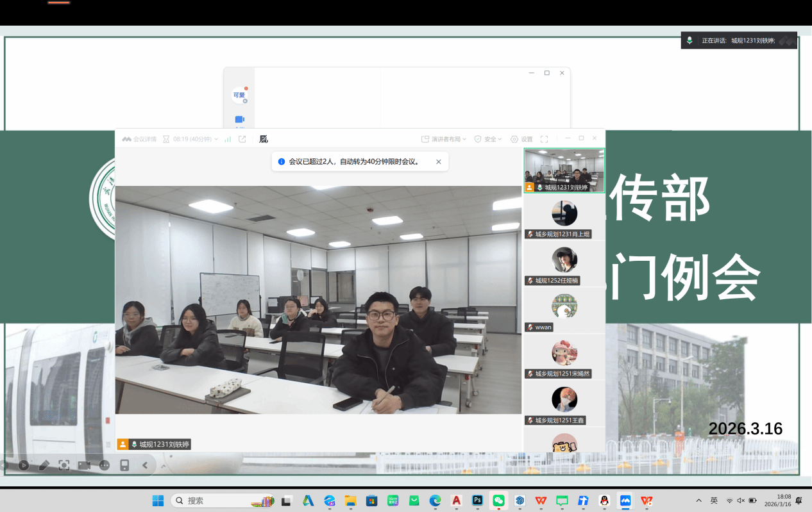Open 设置 settings in the meeting window
Screen dimensions: 812x512
[x=521, y=139]
